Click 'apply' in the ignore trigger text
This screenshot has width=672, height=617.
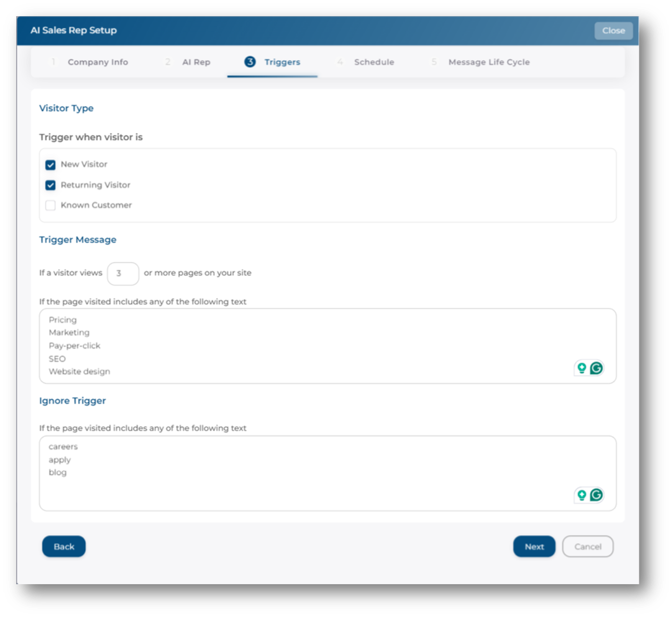(x=60, y=460)
